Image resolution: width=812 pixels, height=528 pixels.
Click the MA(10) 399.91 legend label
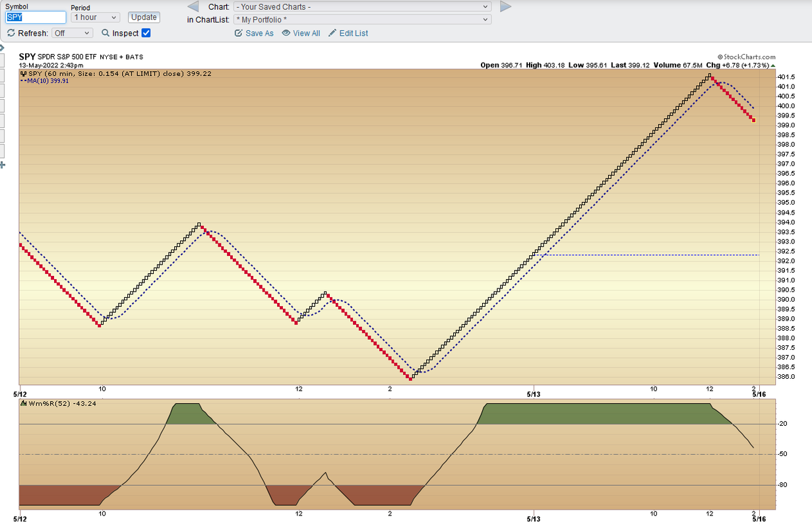[45, 81]
